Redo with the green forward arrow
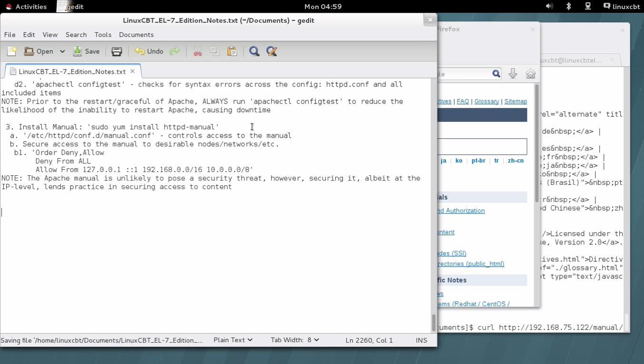Screen dimensions: 644x364 tap(175, 51)
